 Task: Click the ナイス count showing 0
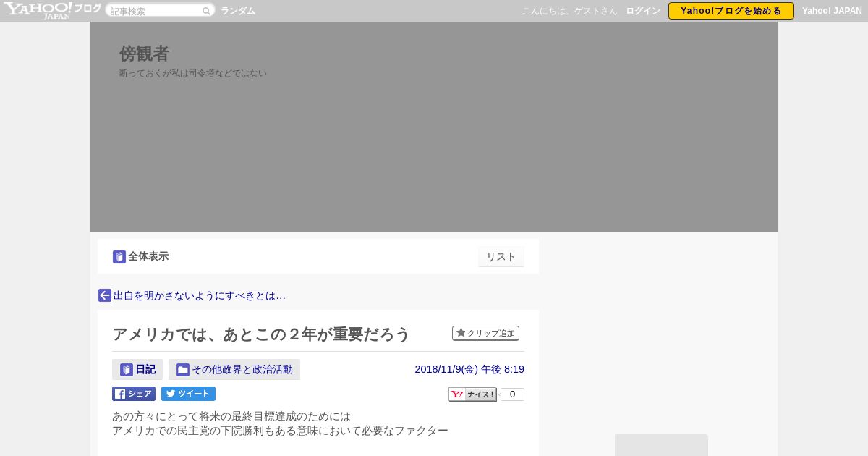point(512,394)
